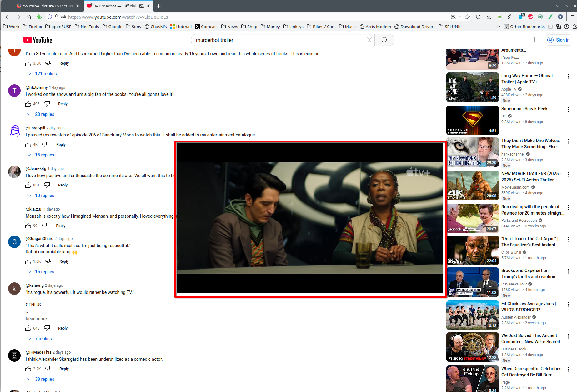
Task: Like the @fitztommy comment
Action: coord(28,104)
